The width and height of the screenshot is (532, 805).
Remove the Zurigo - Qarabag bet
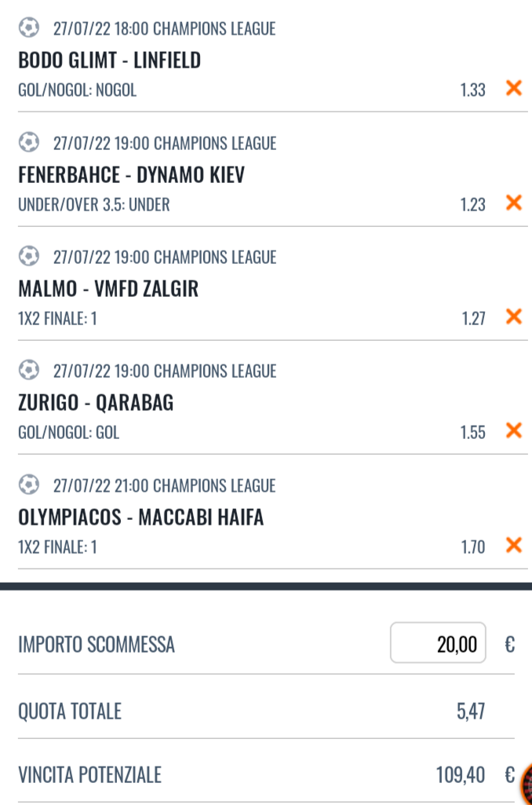(x=513, y=430)
